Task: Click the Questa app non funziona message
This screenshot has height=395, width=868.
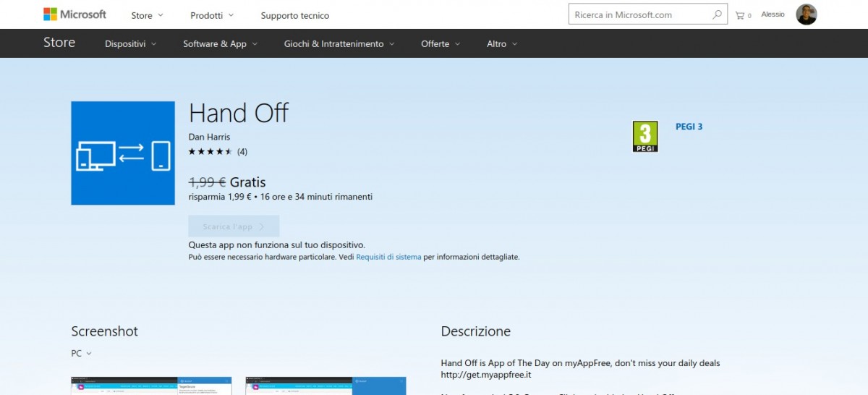Action: [277, 245]
